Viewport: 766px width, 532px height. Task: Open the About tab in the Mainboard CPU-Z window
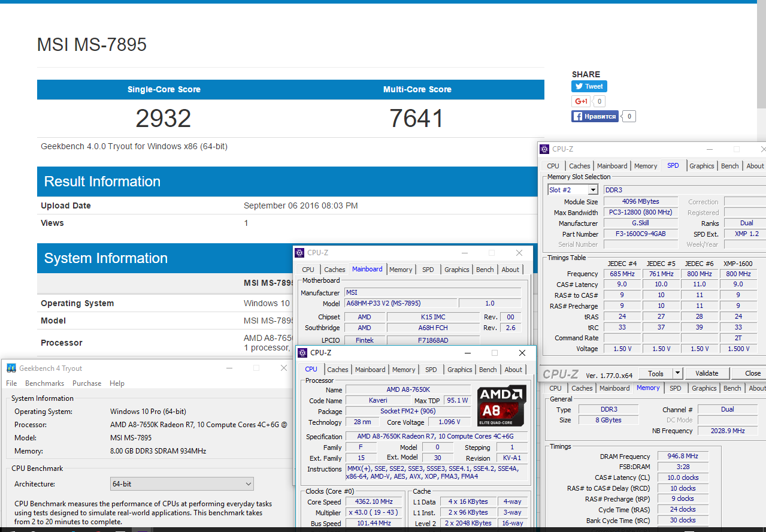click(510, 270)
